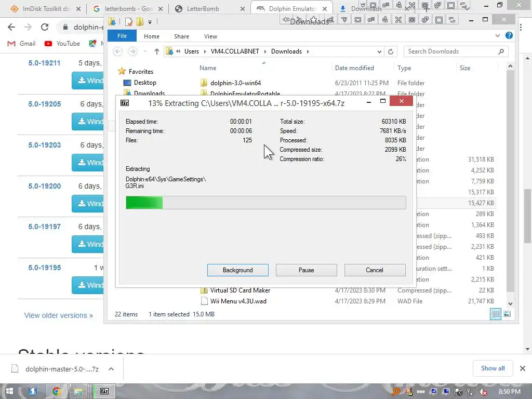Sort files by Type column
The height and width of the screenshot is (399, 532).
point(404,68)
